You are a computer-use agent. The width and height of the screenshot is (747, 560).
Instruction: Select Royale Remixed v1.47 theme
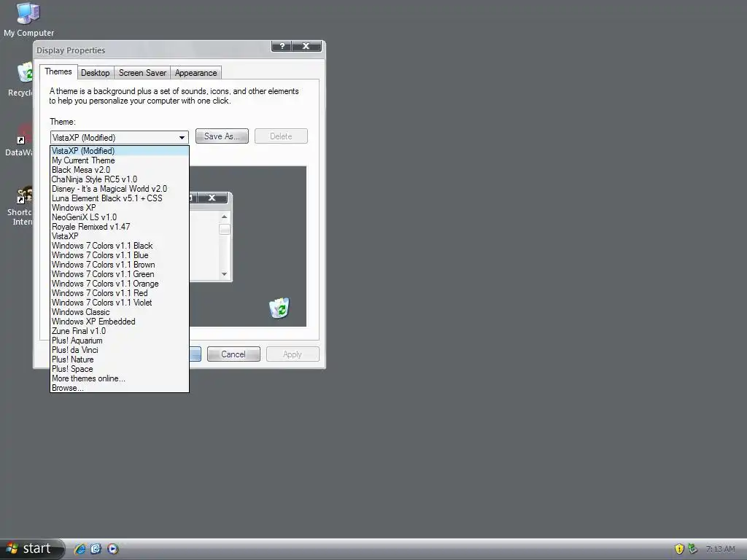pyautogui.click(x=120, y=227)
